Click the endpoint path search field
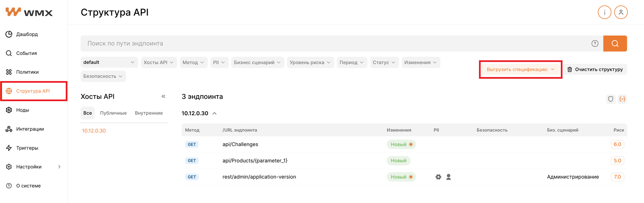 click(335, 44)
